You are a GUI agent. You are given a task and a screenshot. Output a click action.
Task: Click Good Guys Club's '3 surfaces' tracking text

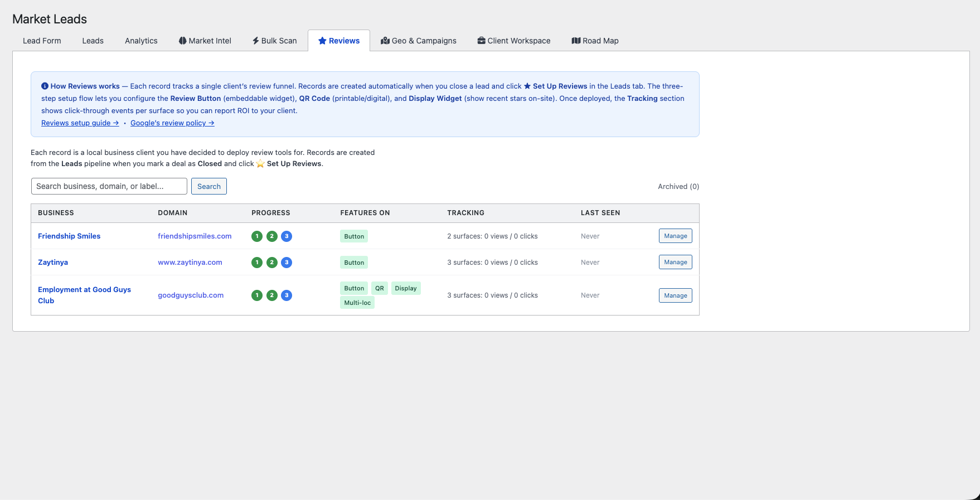click(x=492, y=295)
